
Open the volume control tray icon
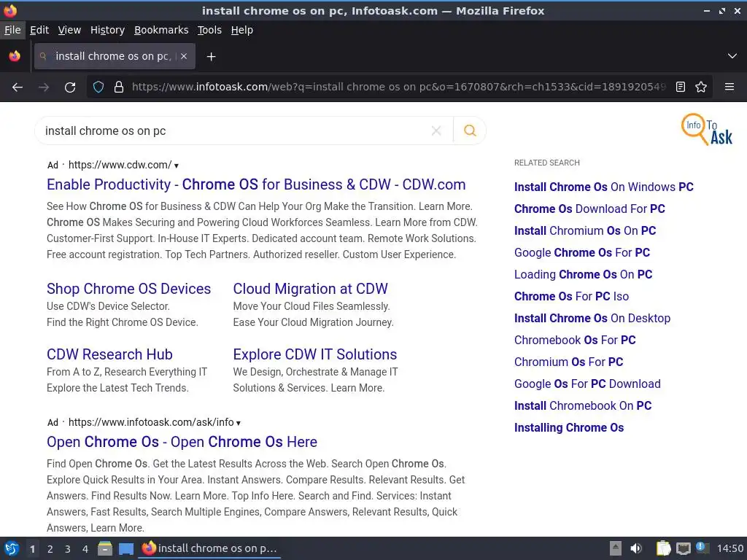(636, 548)
